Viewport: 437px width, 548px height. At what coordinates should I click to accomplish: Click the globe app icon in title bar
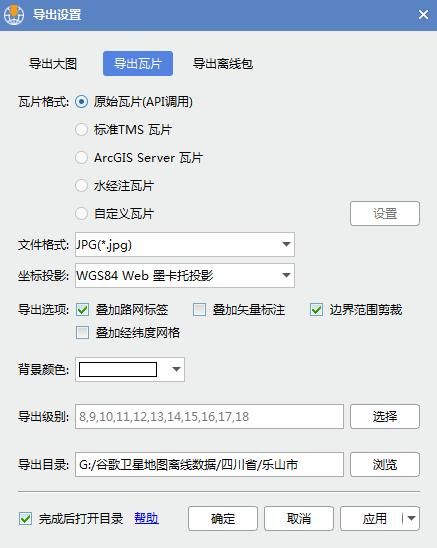(x=14, y=15)
